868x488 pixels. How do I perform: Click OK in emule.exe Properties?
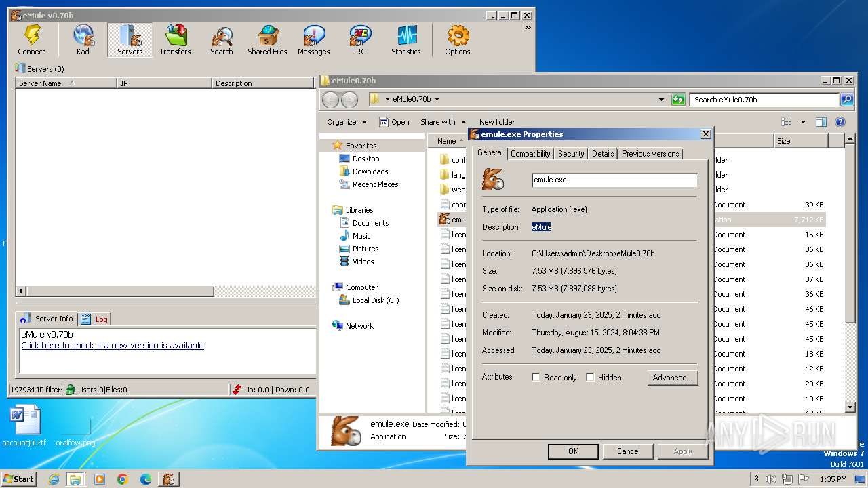tap(573, 451)
